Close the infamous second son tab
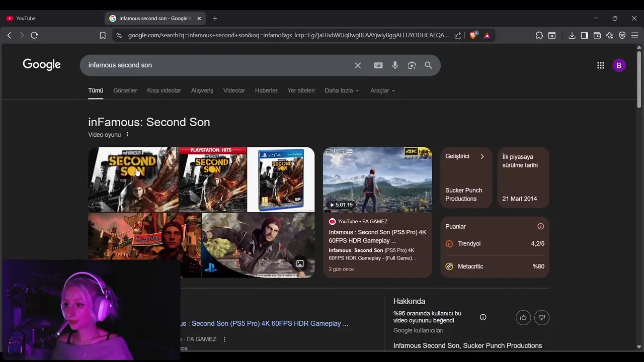This screenshot has width=644, height=362. coord(199,19)
